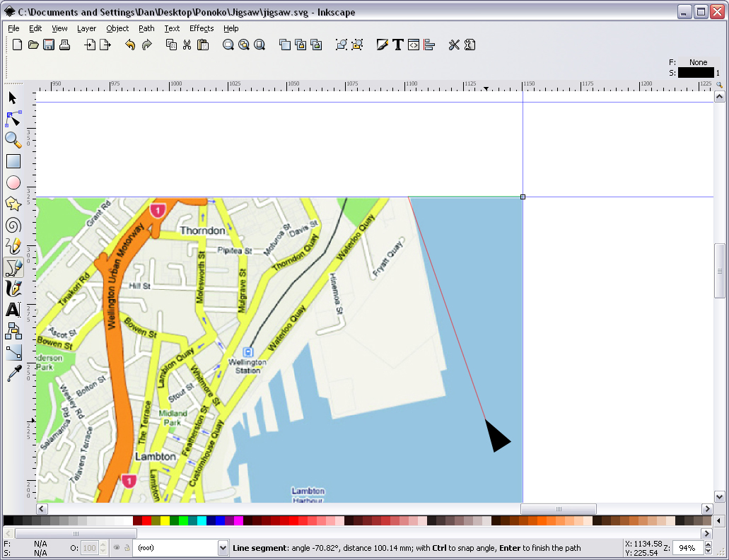Pick the Star polygon tool
Viewport: 729px width, 560px height.
13,204
